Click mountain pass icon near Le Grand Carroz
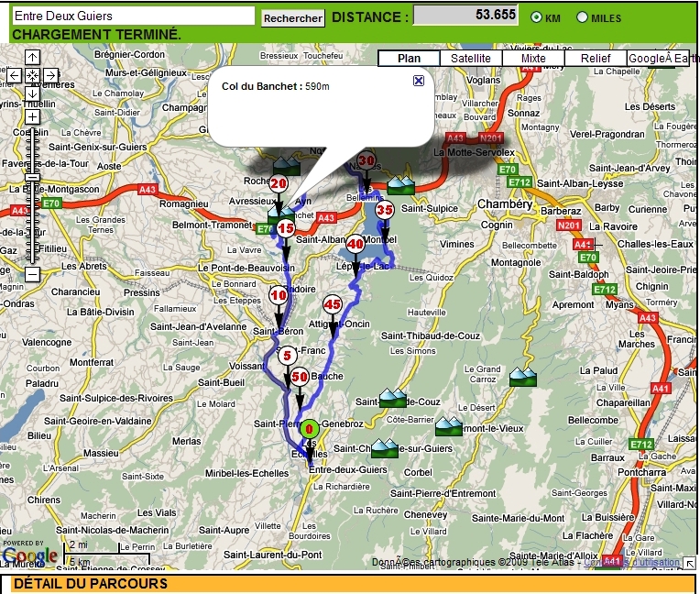This screenshot has height=594, width=700. click(x=523, y=377)
